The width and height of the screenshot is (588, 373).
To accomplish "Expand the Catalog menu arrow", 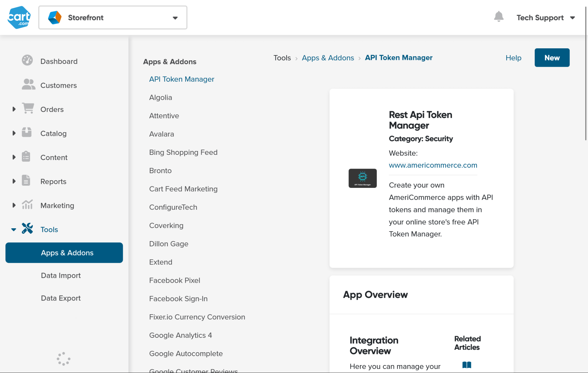I will (x=14, y=133).
